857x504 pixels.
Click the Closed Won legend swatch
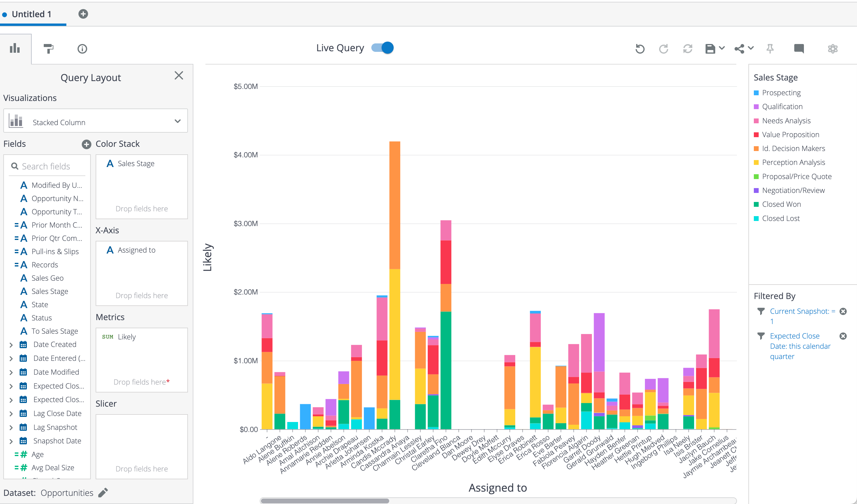tap(756, 204)
